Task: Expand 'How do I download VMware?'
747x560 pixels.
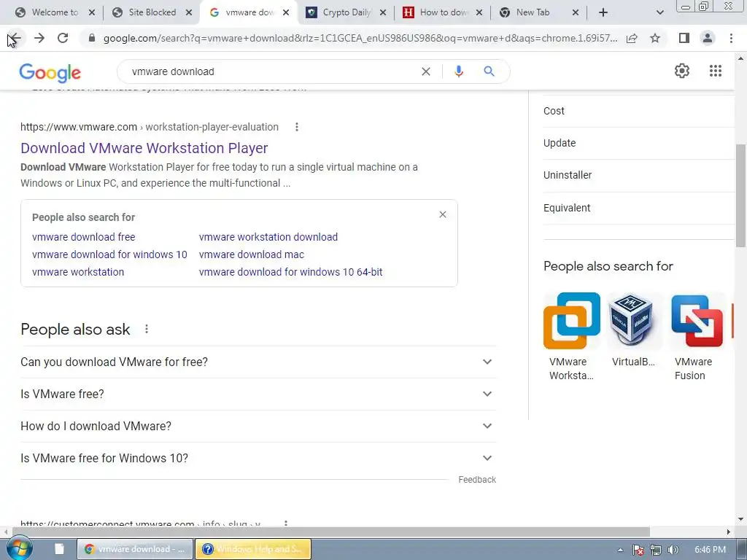Action: tap(258, 426)
